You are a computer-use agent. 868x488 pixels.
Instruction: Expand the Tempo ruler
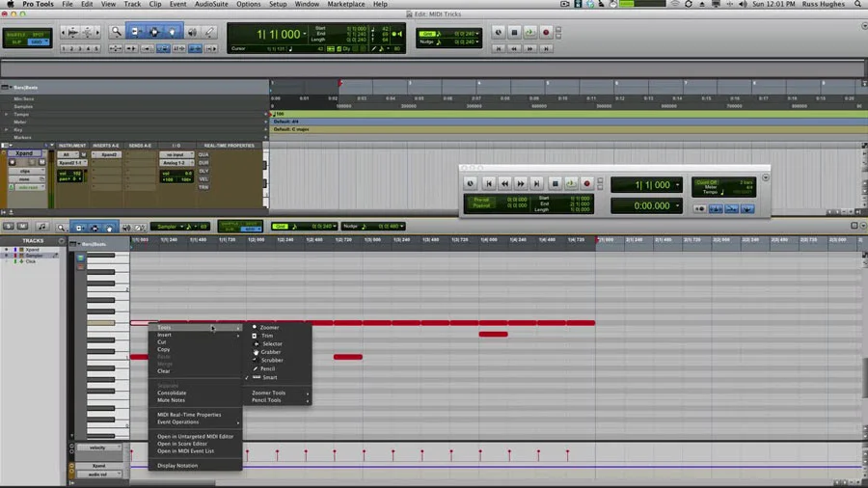[7, 114]
